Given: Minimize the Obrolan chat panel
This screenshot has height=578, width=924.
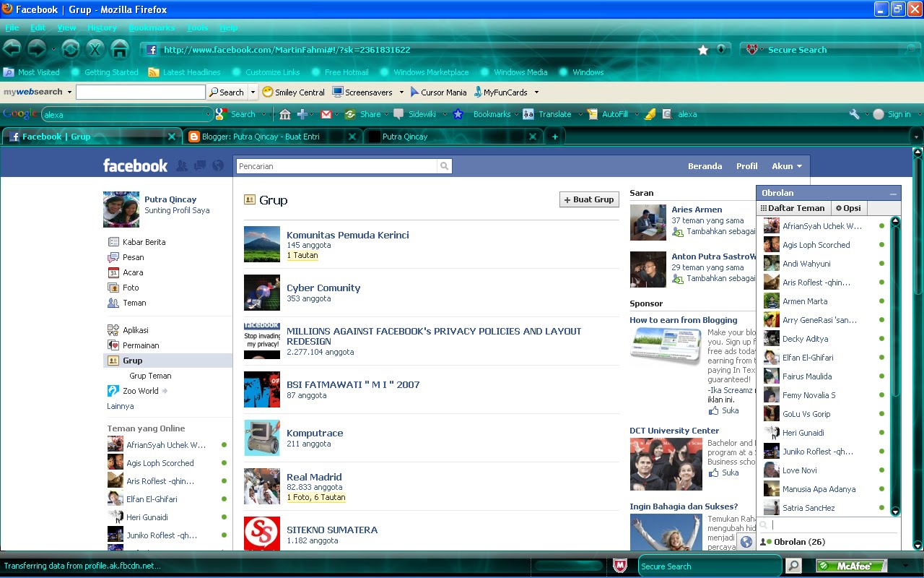Looking at the screenshot, I should point(893,194).
